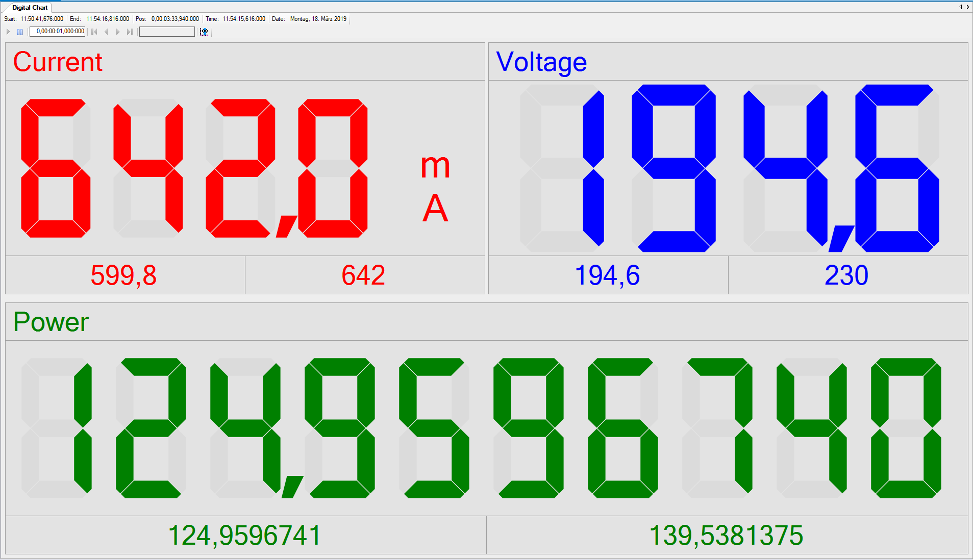Click the Current value 599,8
This screenshot has height=560, width=973.
click(124, 275)
